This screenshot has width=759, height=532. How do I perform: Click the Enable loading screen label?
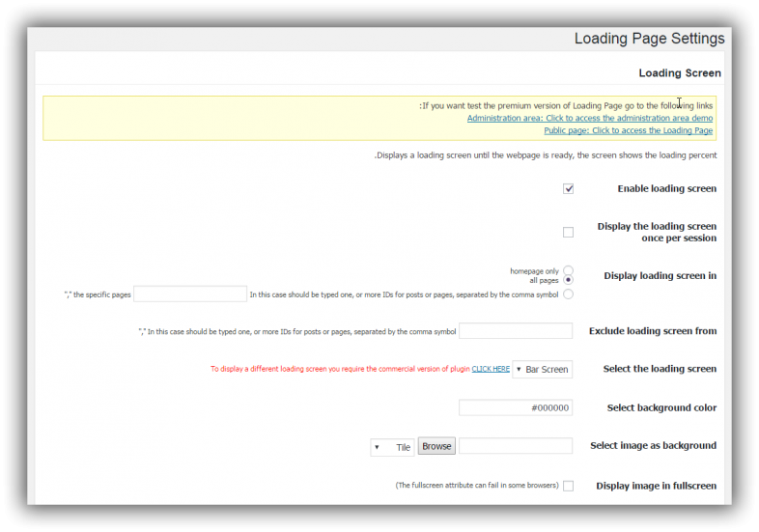[666, 189]
